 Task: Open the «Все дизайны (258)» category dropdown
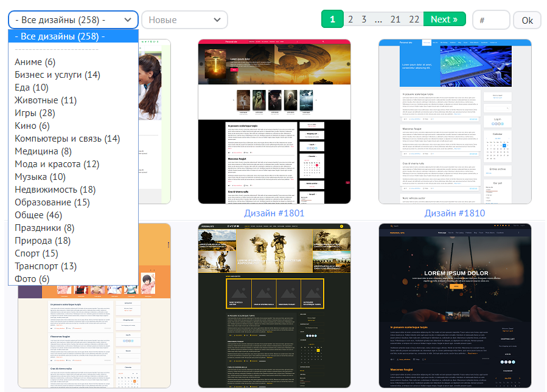click(x=73, y=19)
